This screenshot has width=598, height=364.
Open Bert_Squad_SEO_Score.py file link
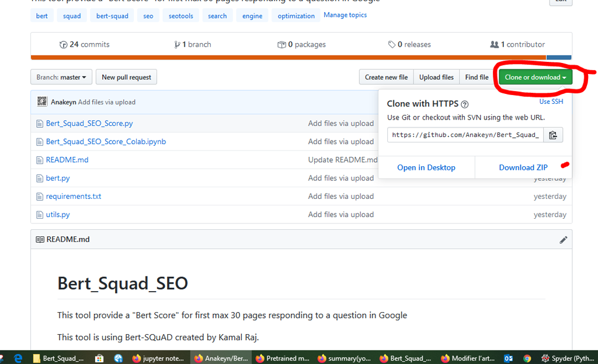pos(89,124)
